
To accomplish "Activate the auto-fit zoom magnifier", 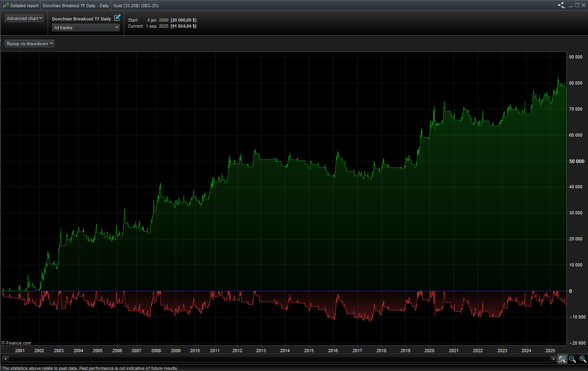I will (x=562, y=359).
